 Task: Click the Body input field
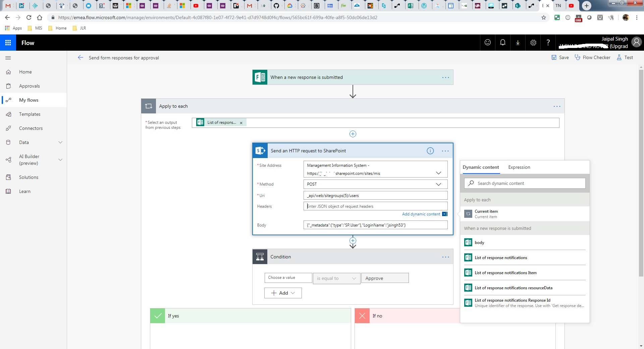coord(375,225)
